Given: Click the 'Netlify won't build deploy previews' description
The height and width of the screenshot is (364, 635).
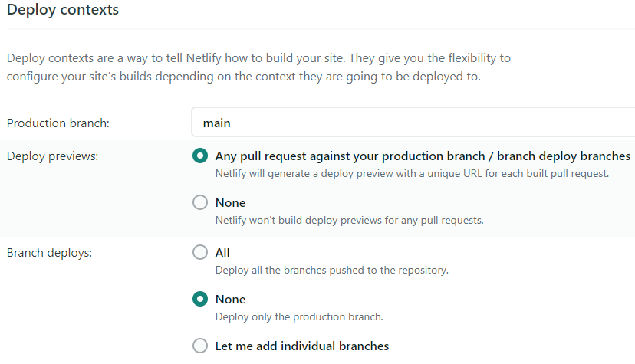Looking at the screenshot, I should [x=350, y=221].
